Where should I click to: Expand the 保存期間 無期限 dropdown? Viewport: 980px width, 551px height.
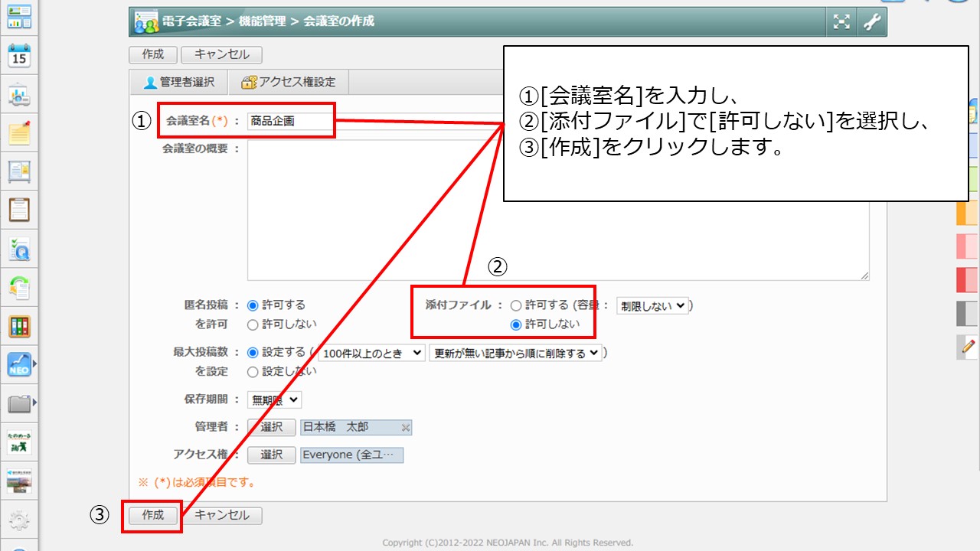pyautogui.click(x=274, y=399)
